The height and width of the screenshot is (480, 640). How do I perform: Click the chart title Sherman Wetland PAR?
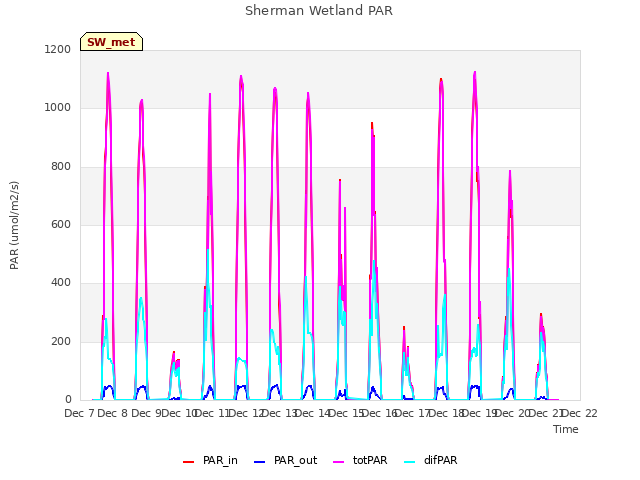click(x=319, y=10)
